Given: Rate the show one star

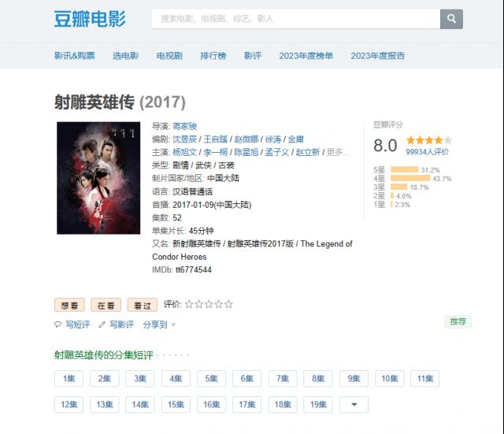Looking at the screenshot, I should click(189, 304).
